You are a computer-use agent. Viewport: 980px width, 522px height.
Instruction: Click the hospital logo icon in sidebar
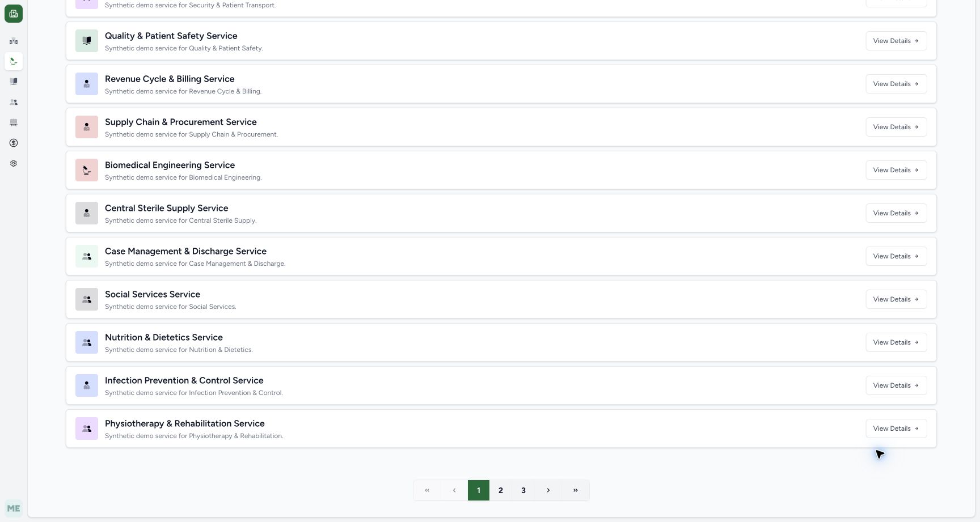tap(14, 14)
